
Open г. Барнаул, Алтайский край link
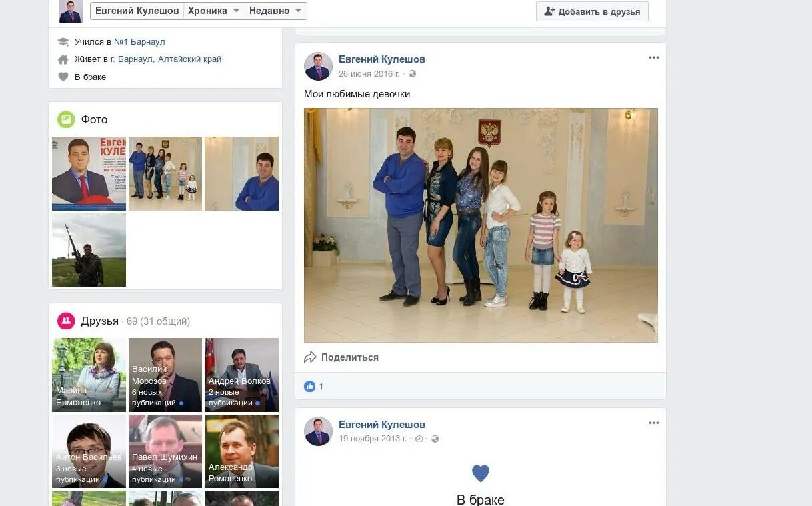(166, 59)
